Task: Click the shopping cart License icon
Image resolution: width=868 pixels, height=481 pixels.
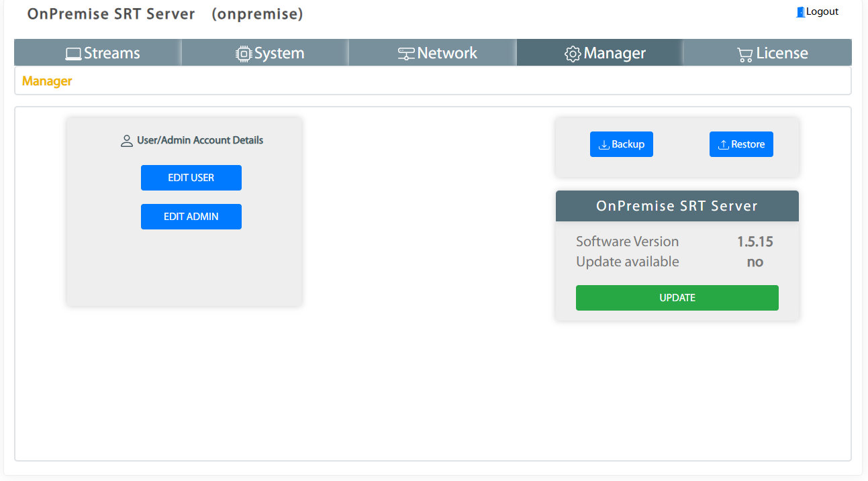Action: (744, 54)
